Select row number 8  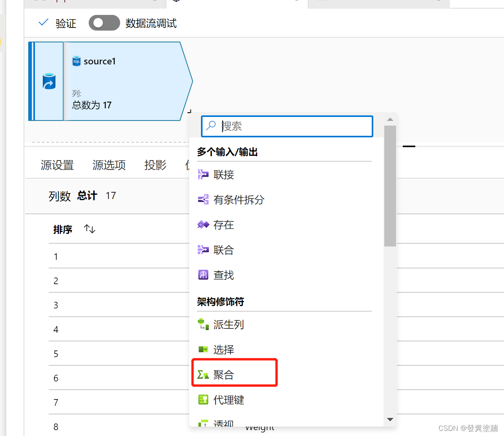pyautogui.click(x=56, y=427)
